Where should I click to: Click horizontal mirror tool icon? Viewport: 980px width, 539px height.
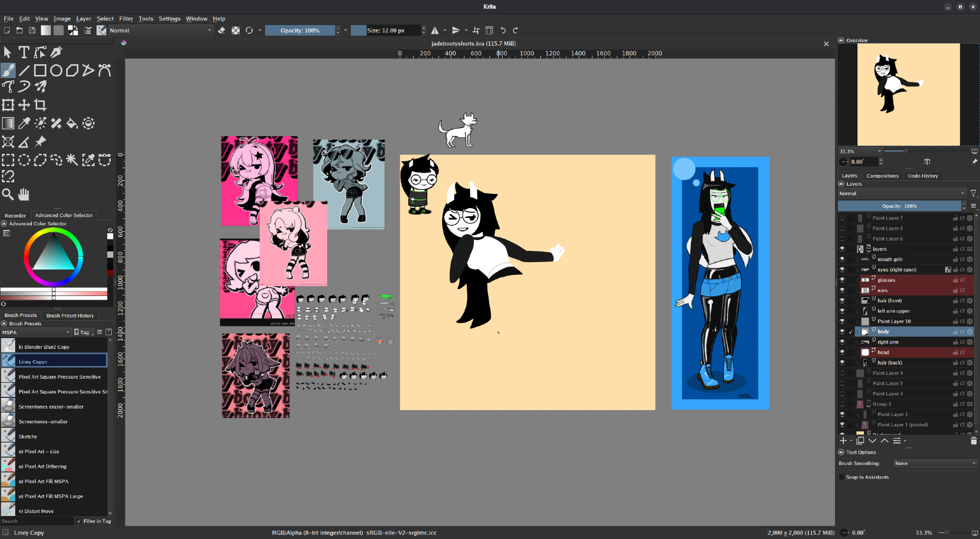pyautogui.click(x=435, y=30)
